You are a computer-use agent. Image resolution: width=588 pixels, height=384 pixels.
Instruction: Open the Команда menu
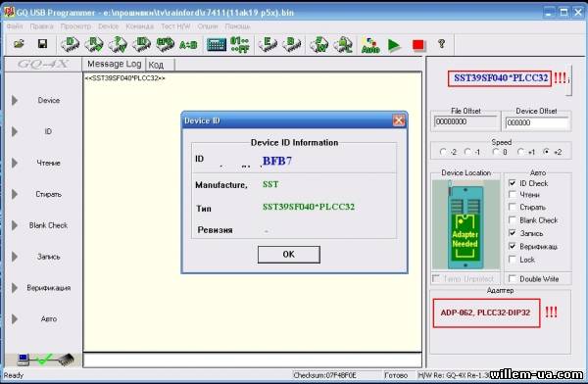[x=140, y=26]
